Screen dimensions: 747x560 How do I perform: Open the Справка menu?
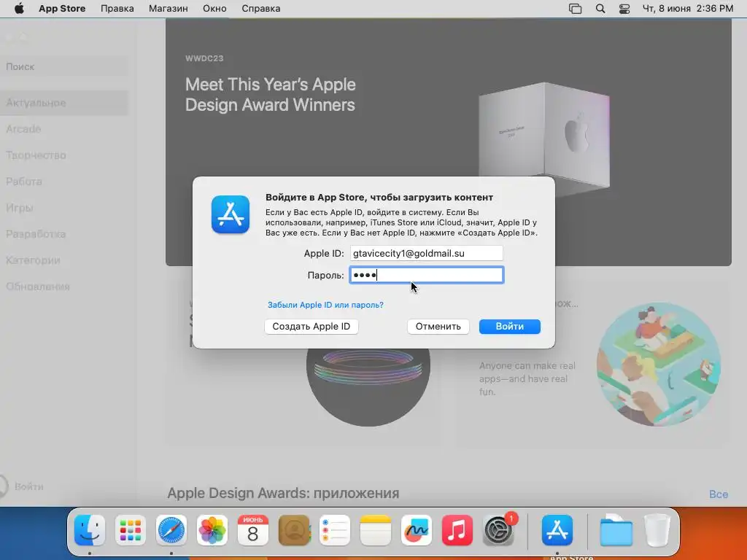[261, 9]
